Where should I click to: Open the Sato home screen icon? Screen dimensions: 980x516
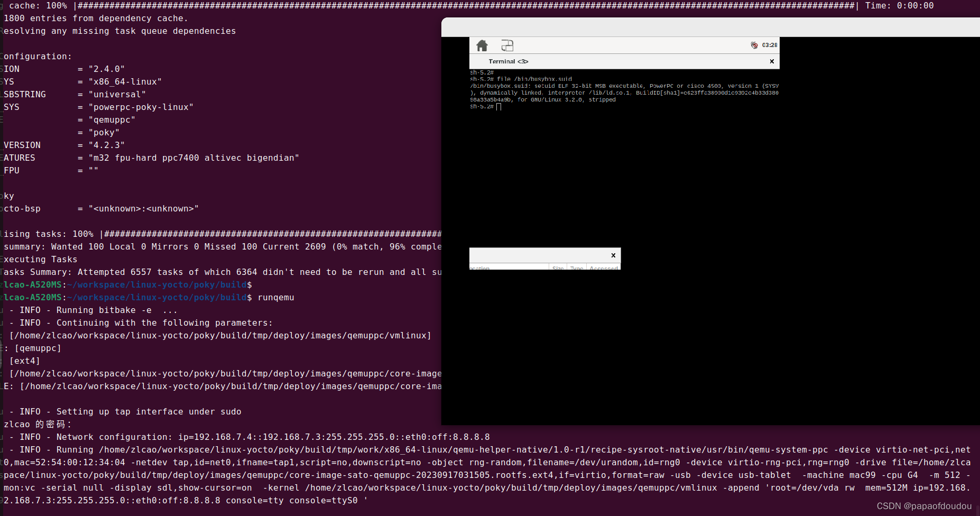(482, 45)
